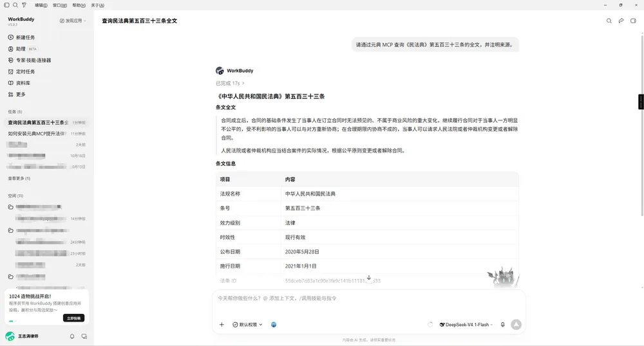The image size is (644, 346).
Task: Click the user message bubble about 元典 MCP
Action: [435, 44]
